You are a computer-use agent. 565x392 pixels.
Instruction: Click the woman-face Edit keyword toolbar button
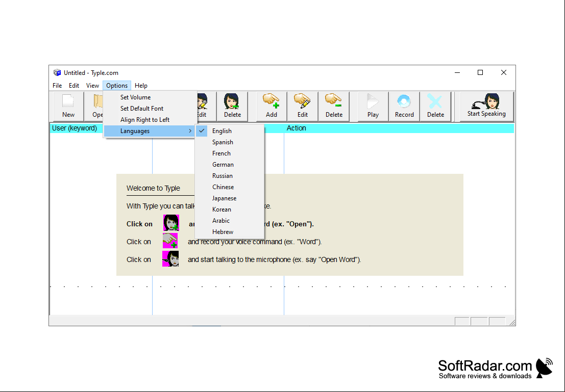[x=207, y=106]
